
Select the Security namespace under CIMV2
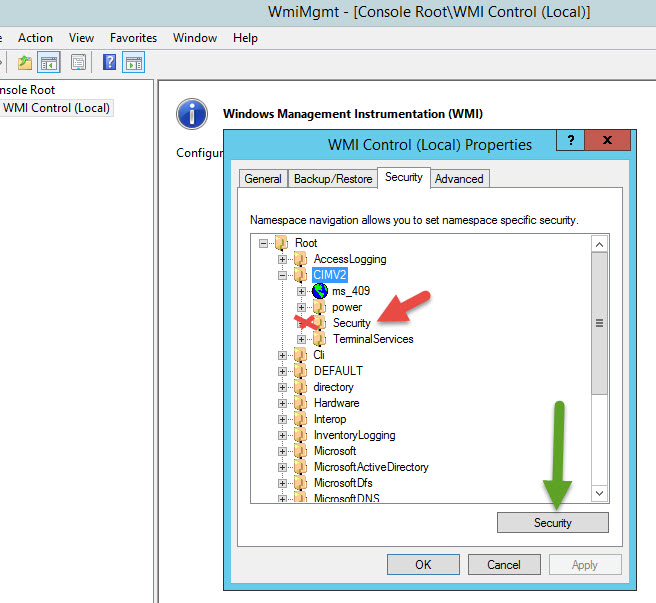click(x=351, y=323)
